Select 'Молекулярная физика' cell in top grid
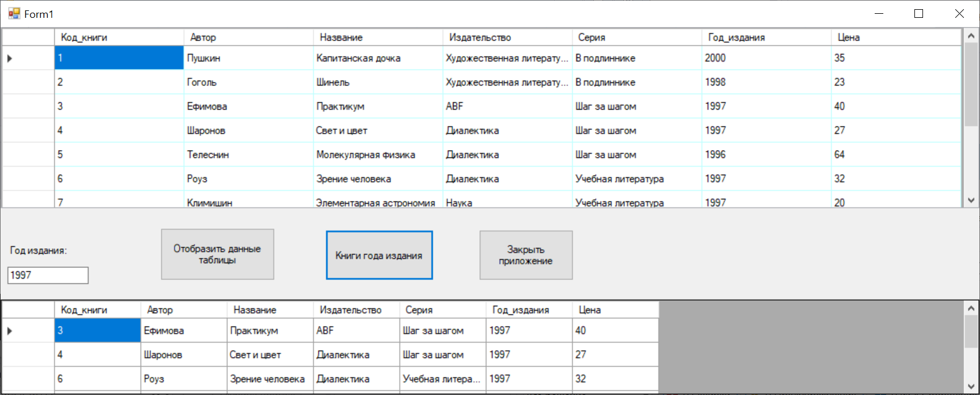Screen dimensions: 980x395 coord(377,155)
